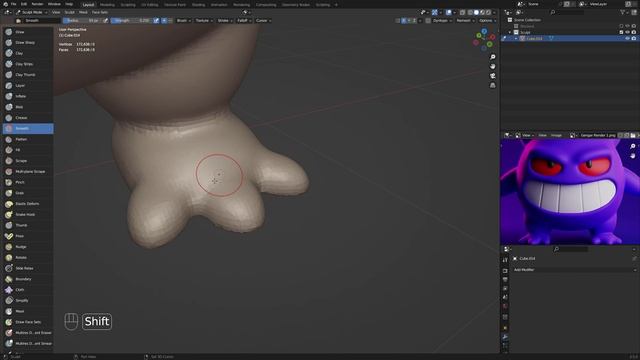Enable solid viewport shading mode
Viewport: 640px width, 360px height.
coord(476,12)
